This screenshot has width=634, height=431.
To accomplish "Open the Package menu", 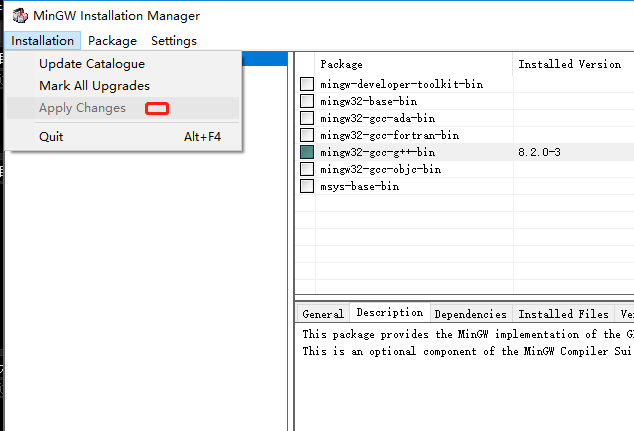I will 112,41.
